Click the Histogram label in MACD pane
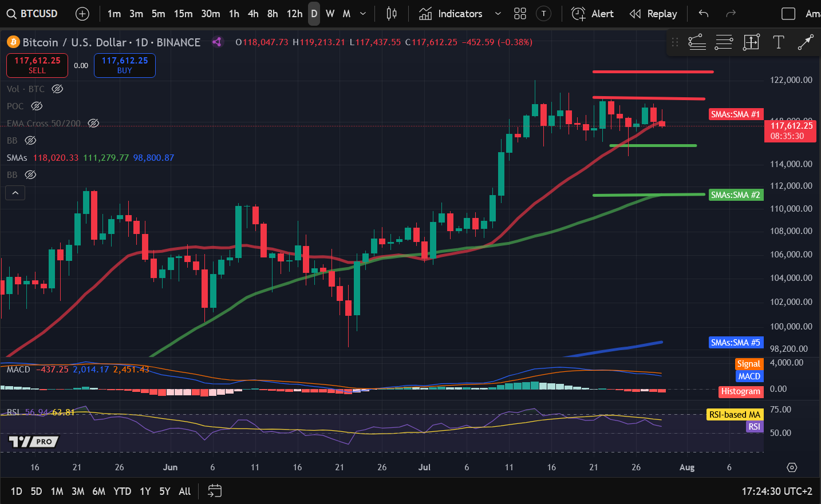This screenshot has height=504, width=821. [x=741, y=391]
